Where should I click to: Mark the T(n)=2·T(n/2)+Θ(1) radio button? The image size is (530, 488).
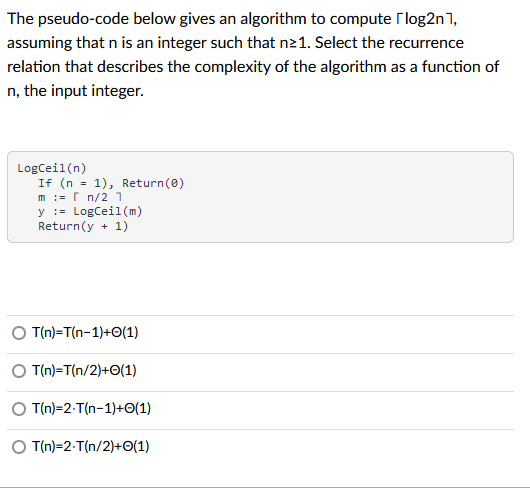click(19, 447)
